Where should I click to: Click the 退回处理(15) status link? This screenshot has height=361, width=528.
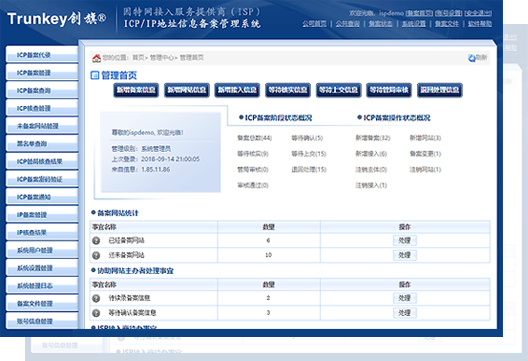(x=309, y=169)
